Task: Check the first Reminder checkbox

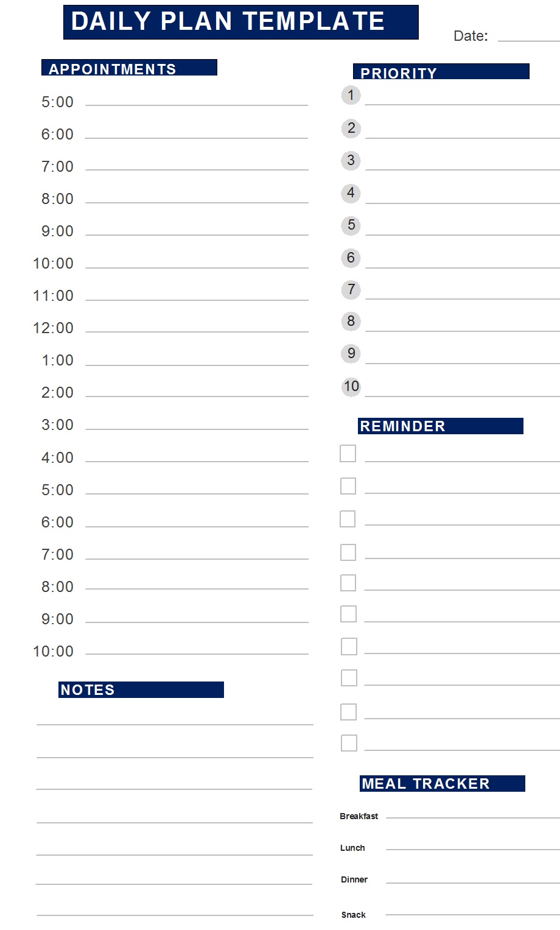Action: click(x=348, y=454)
